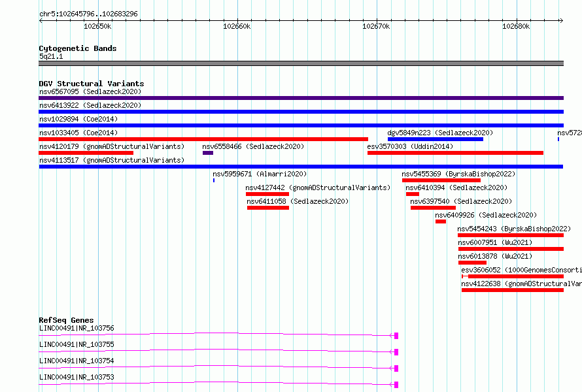The width and height of the screenshot is (582, 392).
Task: Click the 102650k ruler tick label
Action: [97, 26]
